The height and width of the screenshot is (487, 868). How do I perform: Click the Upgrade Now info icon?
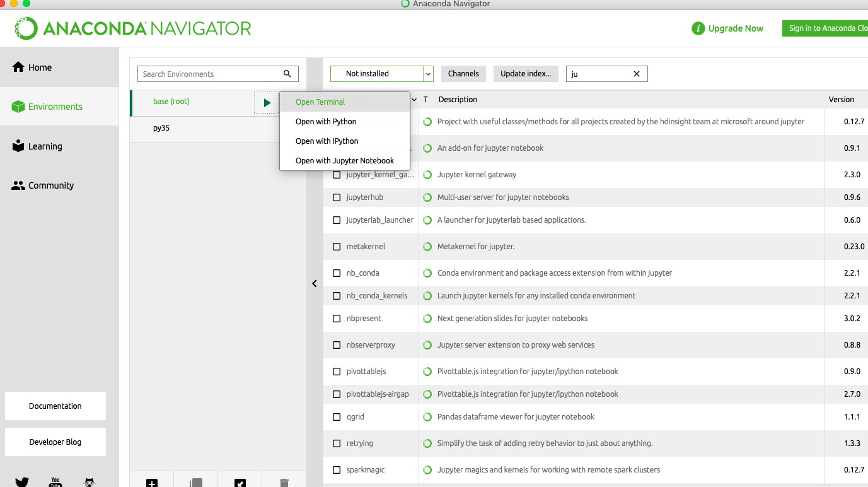pyautogui.click(x=698, y=28)
